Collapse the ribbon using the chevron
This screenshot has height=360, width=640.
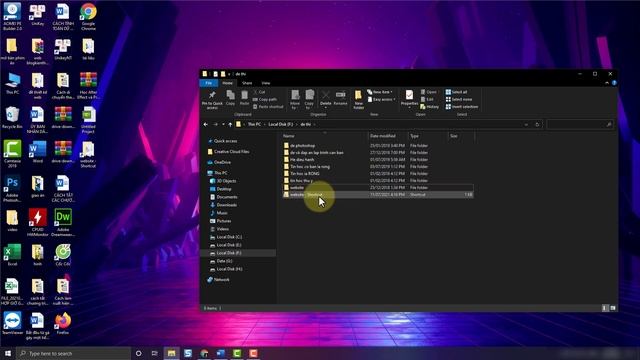coord(607,83)
